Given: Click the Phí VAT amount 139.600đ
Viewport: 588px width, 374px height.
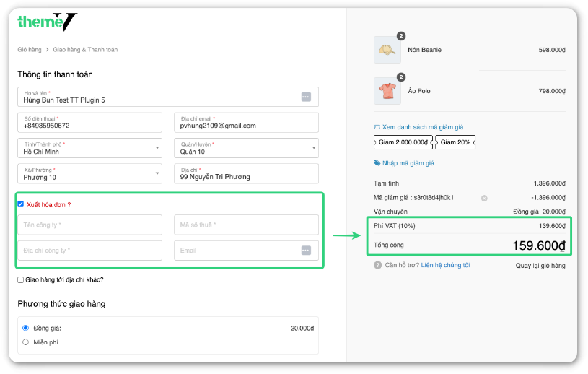Looking at the screenshot, I should click(x=552, y=226).
